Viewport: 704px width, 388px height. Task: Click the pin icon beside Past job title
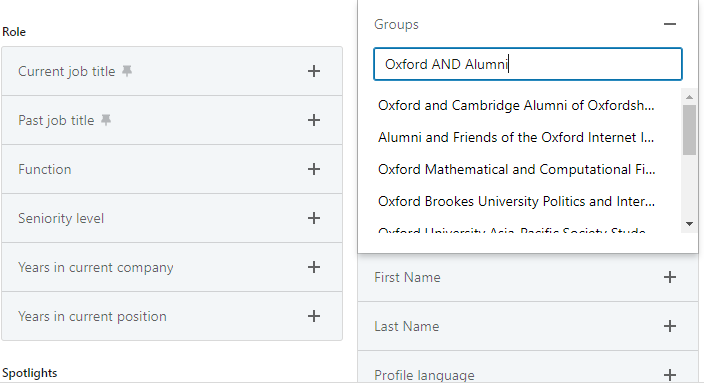coord(106,120)
